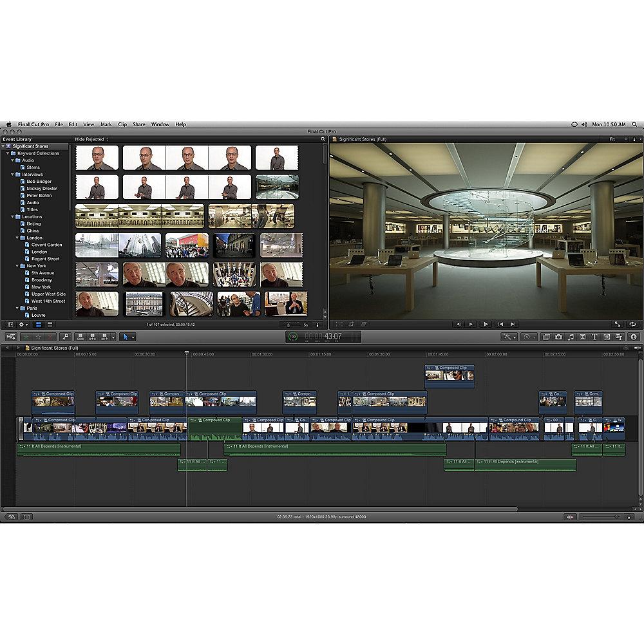Open the Hide Rejected filter dropdown
The width and height of the screenshot is (644, 644).
pos(90,139)
